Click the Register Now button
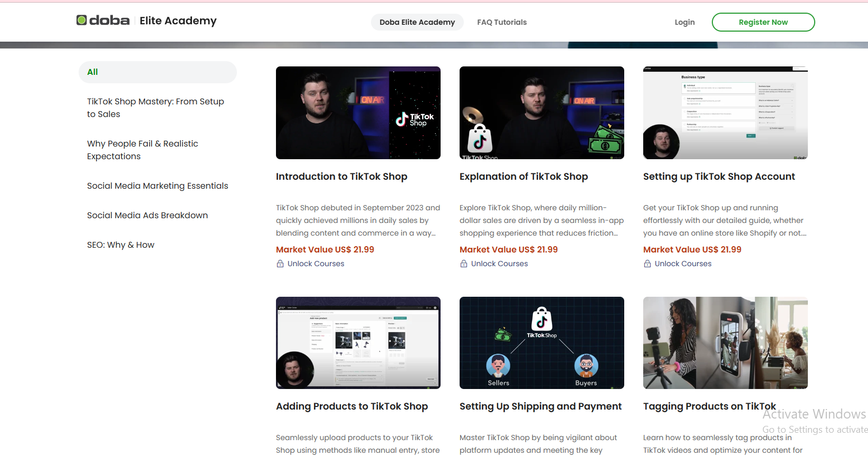 763,22
